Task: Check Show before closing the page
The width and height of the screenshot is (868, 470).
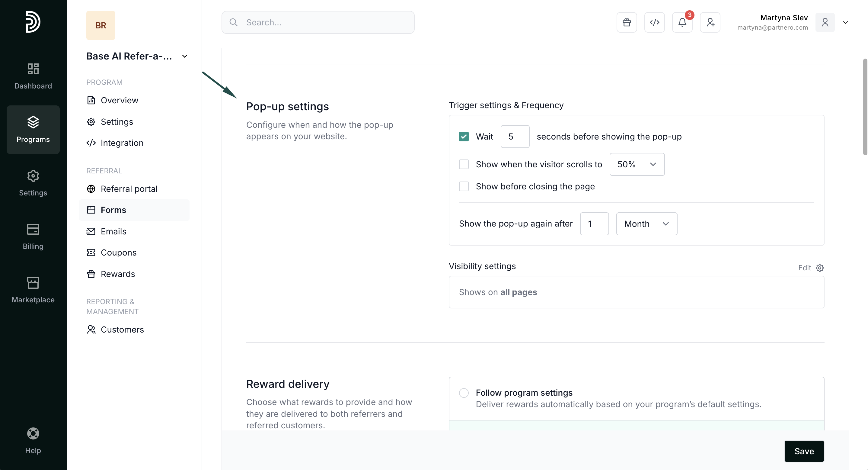Action: click(x=464, y=186)
